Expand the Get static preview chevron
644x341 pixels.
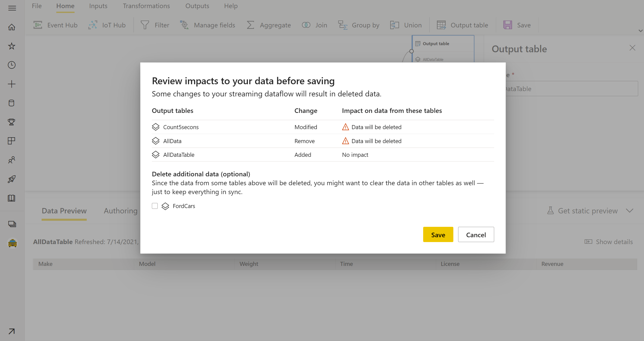[x=630, y=211]
